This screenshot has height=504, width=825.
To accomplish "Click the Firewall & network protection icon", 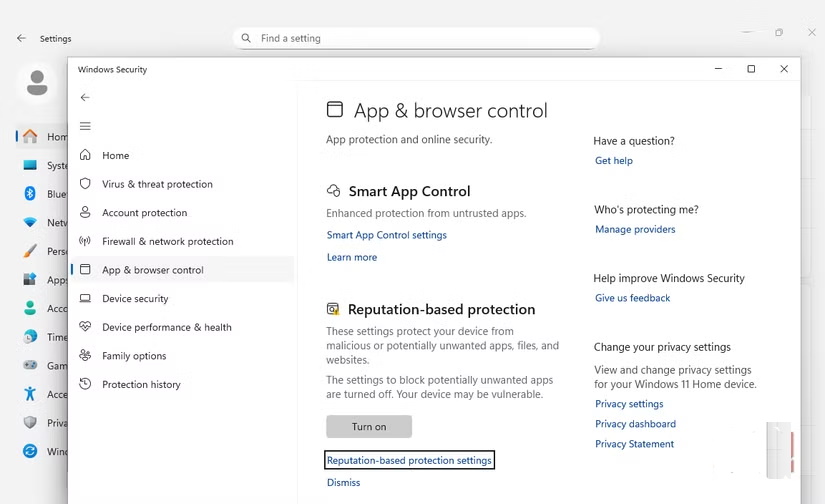I will tap(85, 241).
